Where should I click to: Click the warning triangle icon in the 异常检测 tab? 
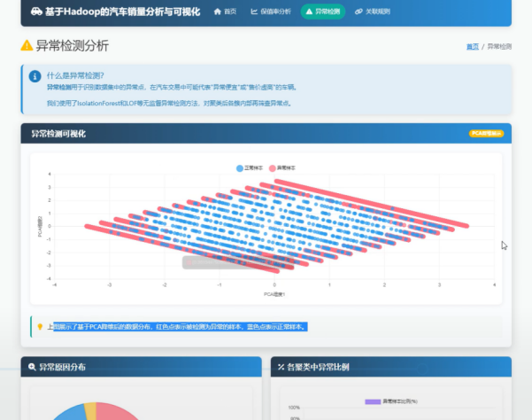point(309,12)
